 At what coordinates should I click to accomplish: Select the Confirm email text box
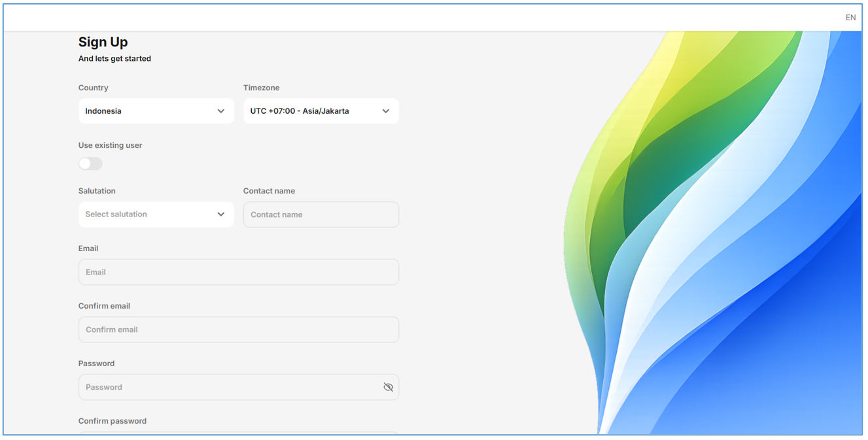(x=238, y=330)
